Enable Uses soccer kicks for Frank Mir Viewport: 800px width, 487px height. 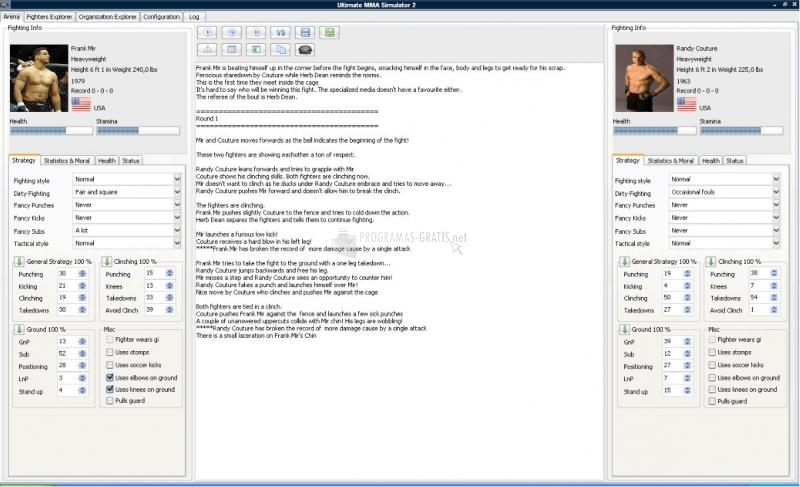(110, 365)
